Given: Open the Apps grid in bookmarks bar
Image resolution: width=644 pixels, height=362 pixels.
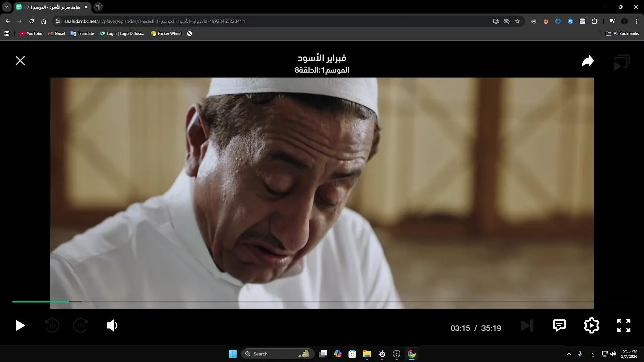Looking at the screenshot, I should click(x=7, y=34).
